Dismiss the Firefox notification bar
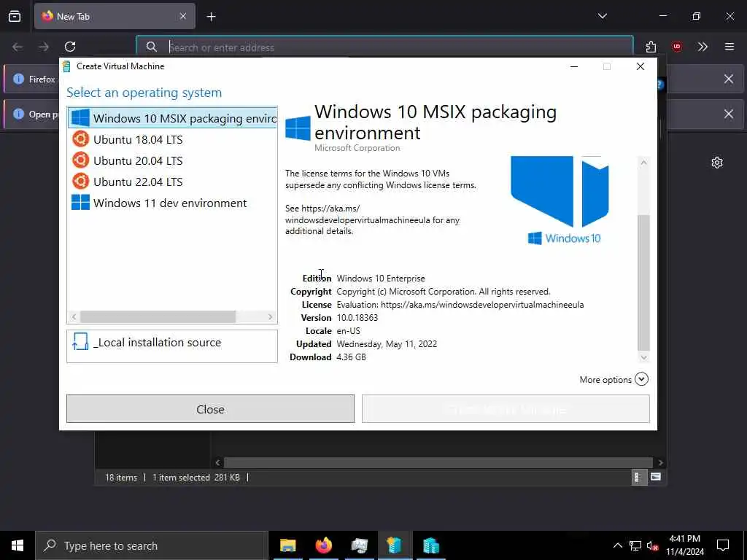This screenshot has width=747, height=560. point(729,79)
